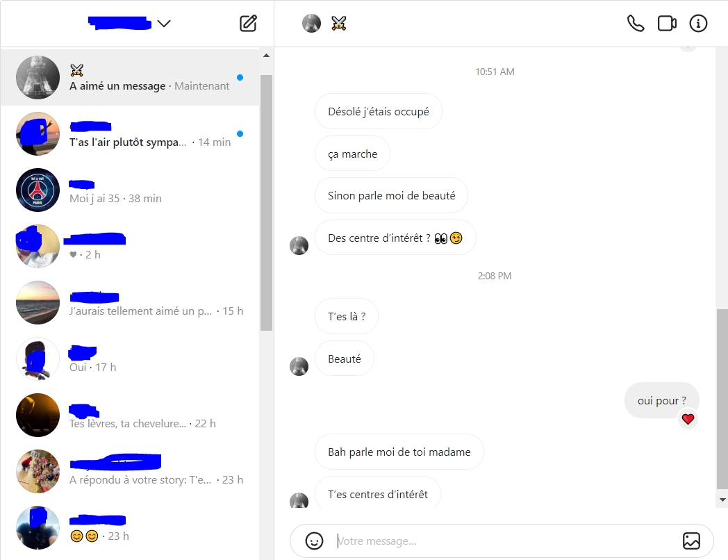
Task: Expand the account switcher chevron
Action: tap(164, 23)
